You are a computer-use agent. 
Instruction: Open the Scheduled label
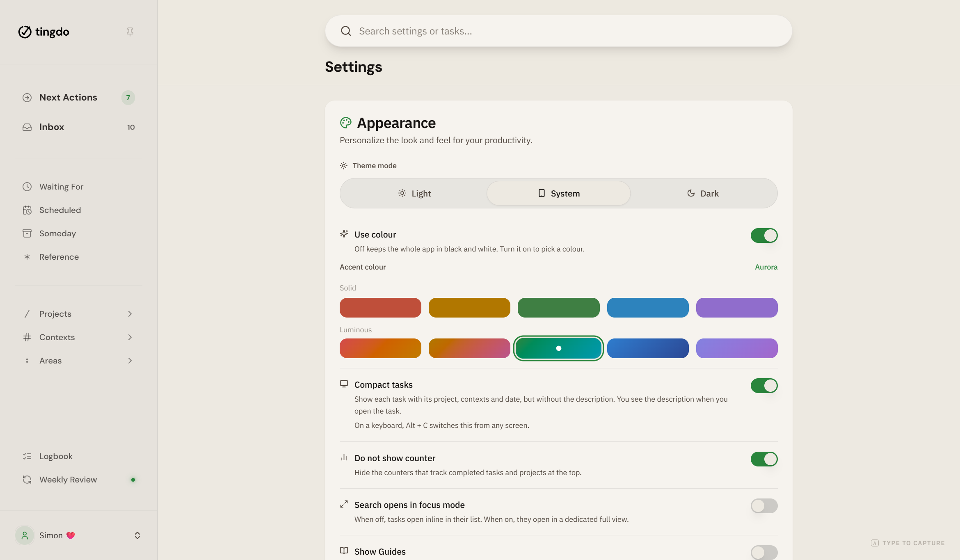click(x=60, y=210)
